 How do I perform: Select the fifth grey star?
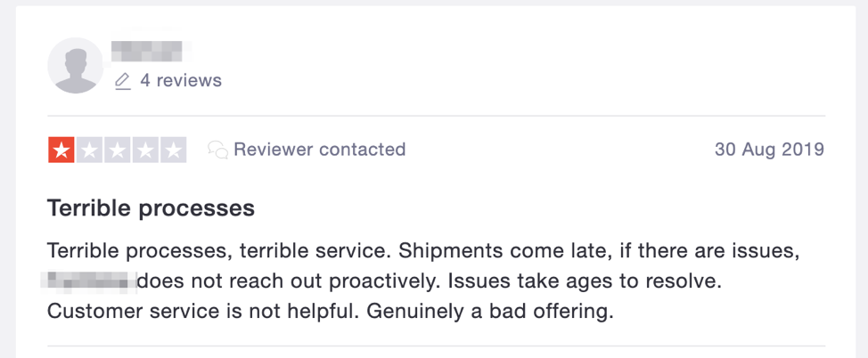pyautogui.click(x=173, y=151)
